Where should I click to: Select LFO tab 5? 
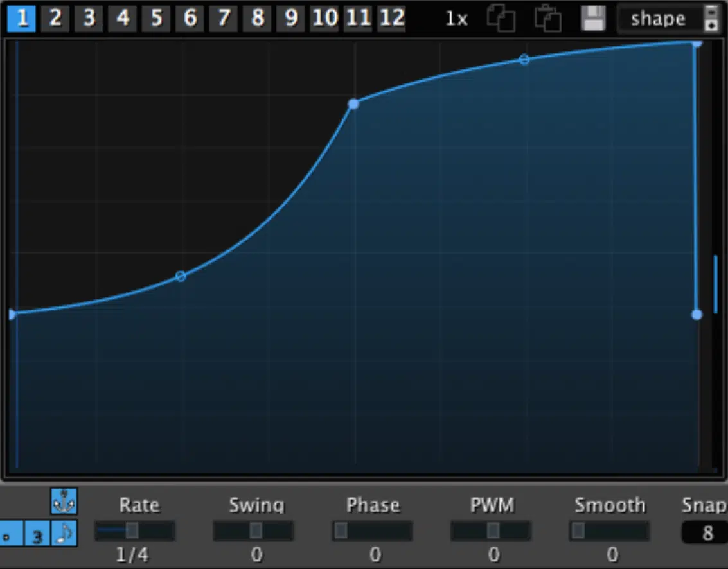click(156, 19)
